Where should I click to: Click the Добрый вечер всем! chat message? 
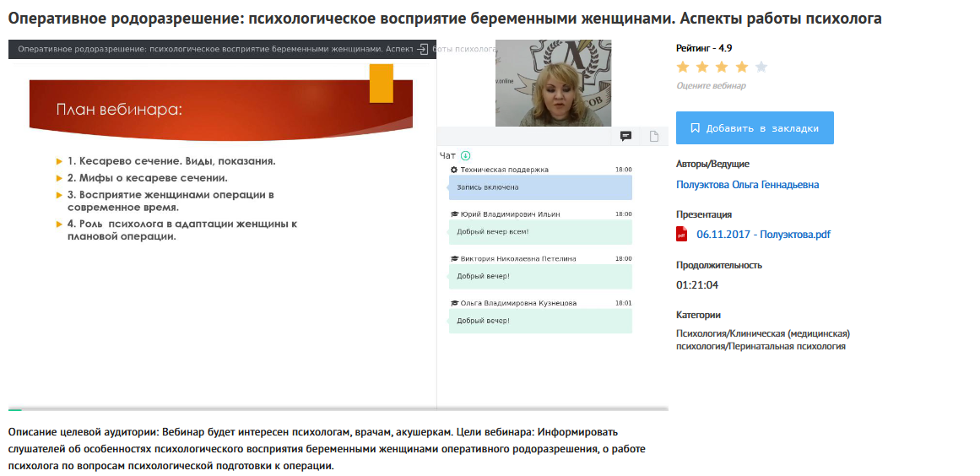[540, 232]
